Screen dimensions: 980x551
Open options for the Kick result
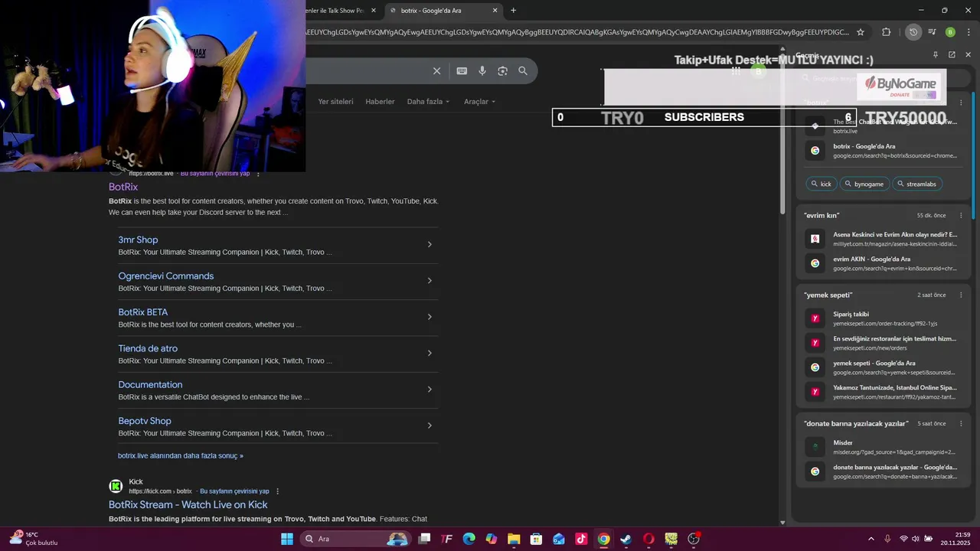pyautogui.click(x=277, y=491)
